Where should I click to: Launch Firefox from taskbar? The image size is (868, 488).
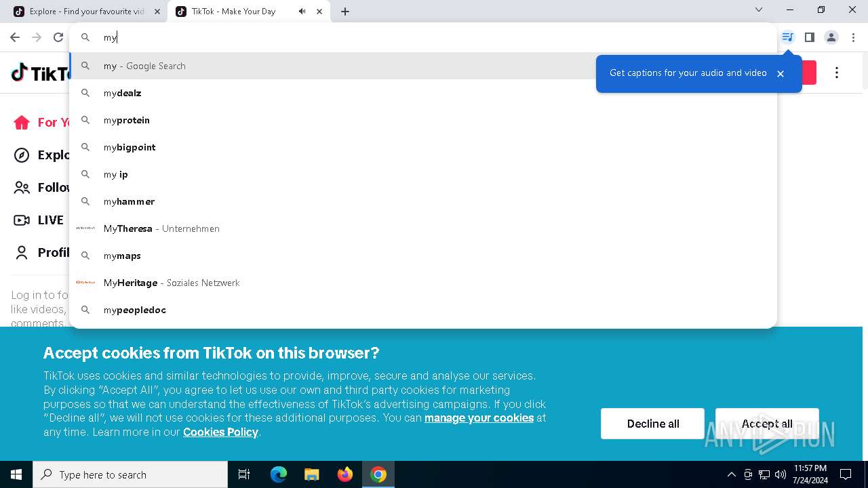(345, 474)
